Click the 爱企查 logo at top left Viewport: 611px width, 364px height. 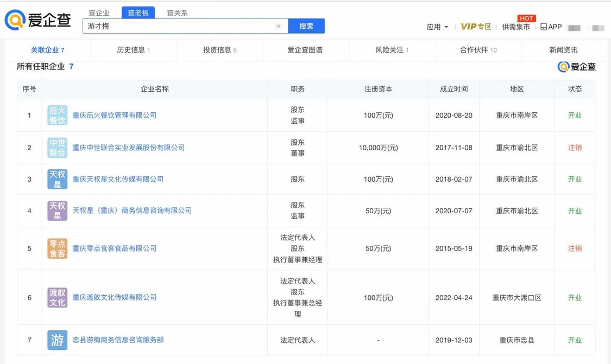[38, 20]
